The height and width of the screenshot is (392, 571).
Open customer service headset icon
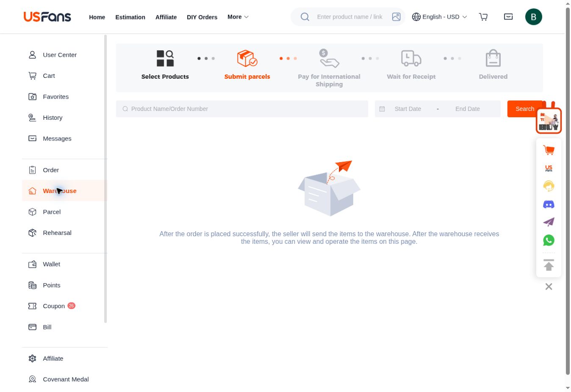coord(549,186)
